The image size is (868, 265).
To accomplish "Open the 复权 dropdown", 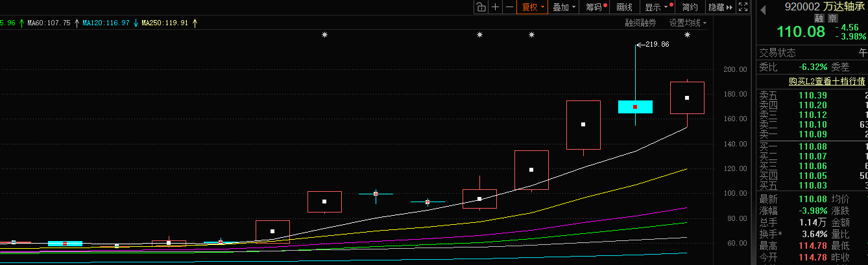I will click(532, 7).
